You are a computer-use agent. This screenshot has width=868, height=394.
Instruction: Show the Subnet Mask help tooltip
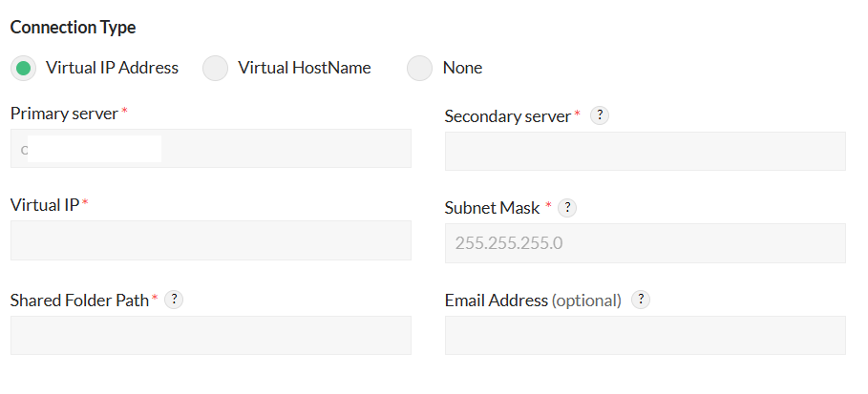click(x=566, y=207)
